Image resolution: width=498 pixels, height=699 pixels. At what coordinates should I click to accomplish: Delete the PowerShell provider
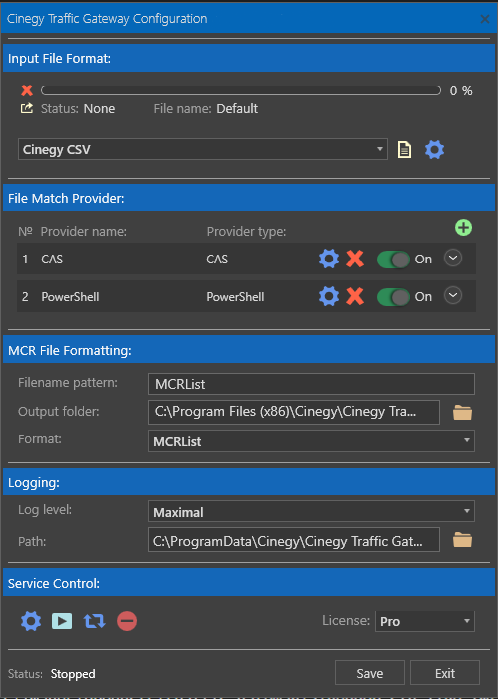[355, 296]
